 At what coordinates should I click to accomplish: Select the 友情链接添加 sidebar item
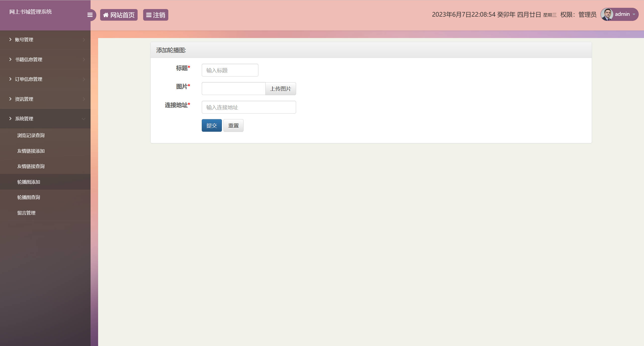(30, 151)
